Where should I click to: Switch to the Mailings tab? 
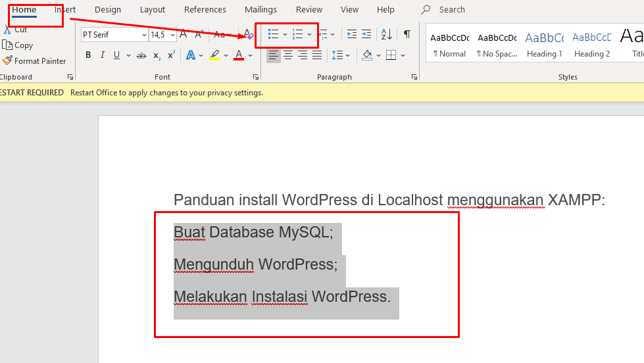point(260,9)
